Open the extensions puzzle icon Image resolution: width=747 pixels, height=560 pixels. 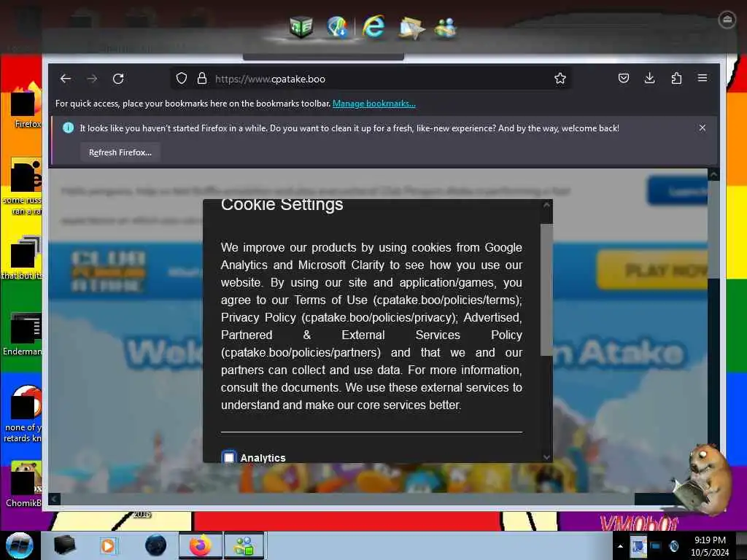676,78
